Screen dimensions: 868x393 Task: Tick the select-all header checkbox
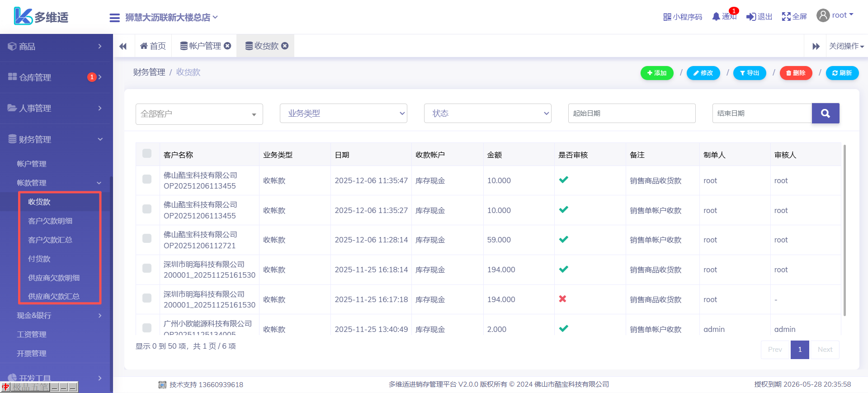pos(147,153)
